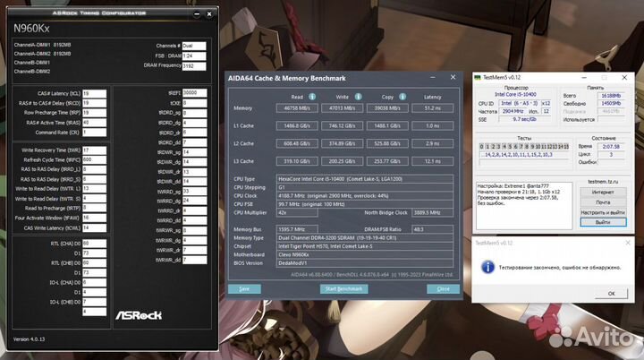Image resolution: width=644 pixels, height=360 pixels.
Task: Confirm the test finished dialog with OK
Action: (x=610, y=293)
